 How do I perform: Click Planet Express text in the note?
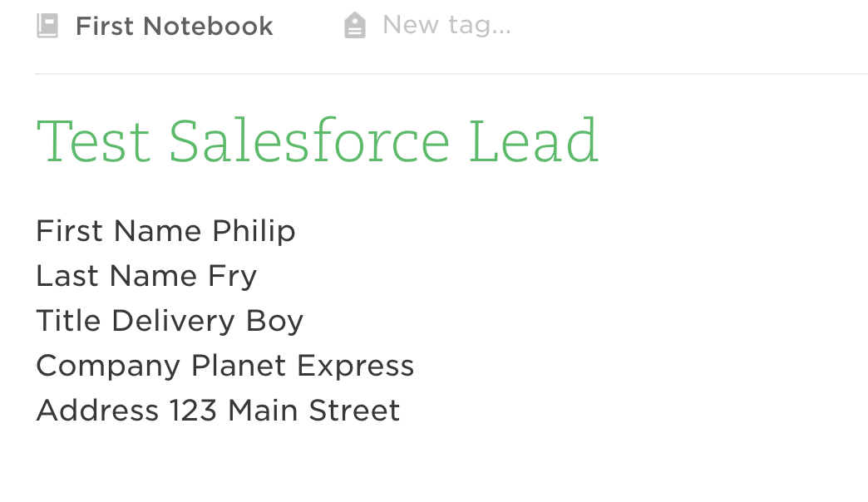click(x=303, y=367)
